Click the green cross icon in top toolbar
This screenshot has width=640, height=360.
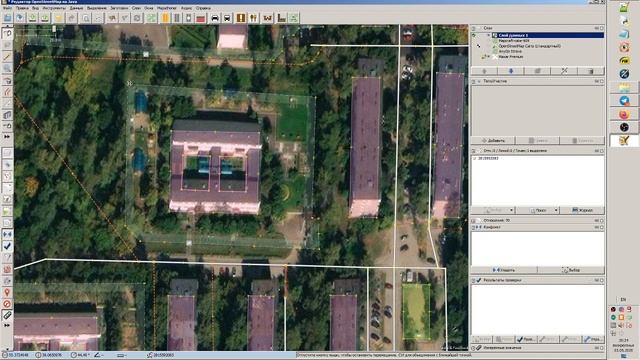[151, 18]
